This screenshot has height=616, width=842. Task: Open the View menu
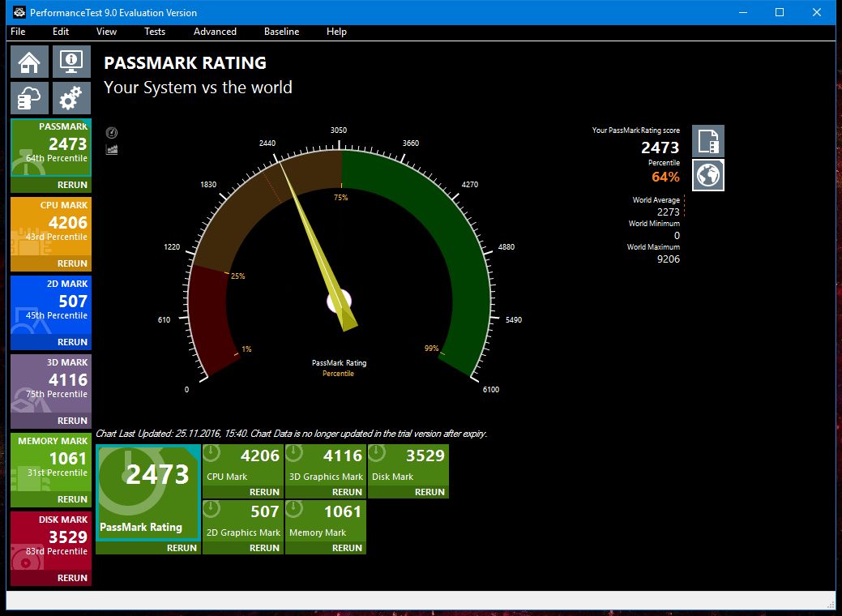coord(106,31)
